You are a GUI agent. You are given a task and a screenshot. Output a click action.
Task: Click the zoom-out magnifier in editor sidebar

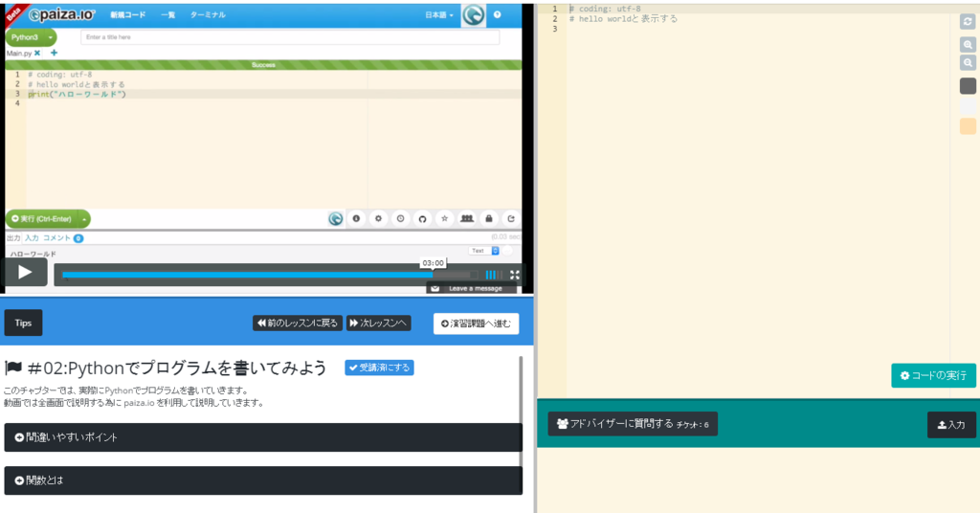[968, 63]
